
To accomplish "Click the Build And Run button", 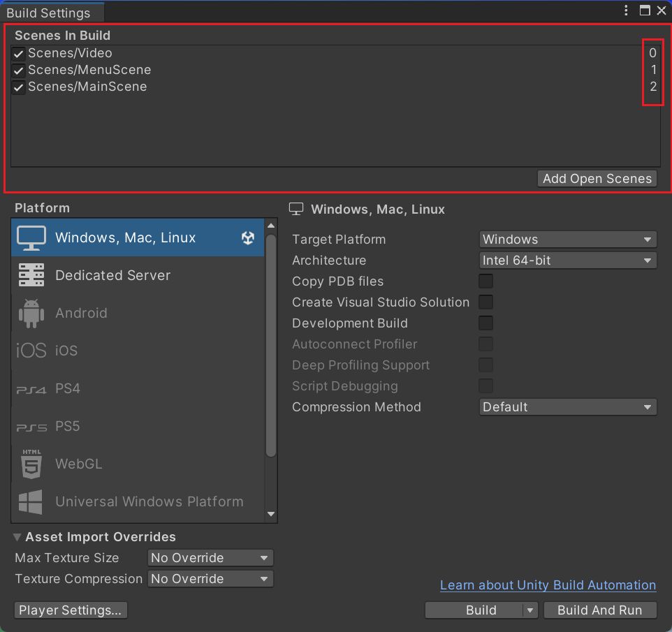I will click(600, 610).
